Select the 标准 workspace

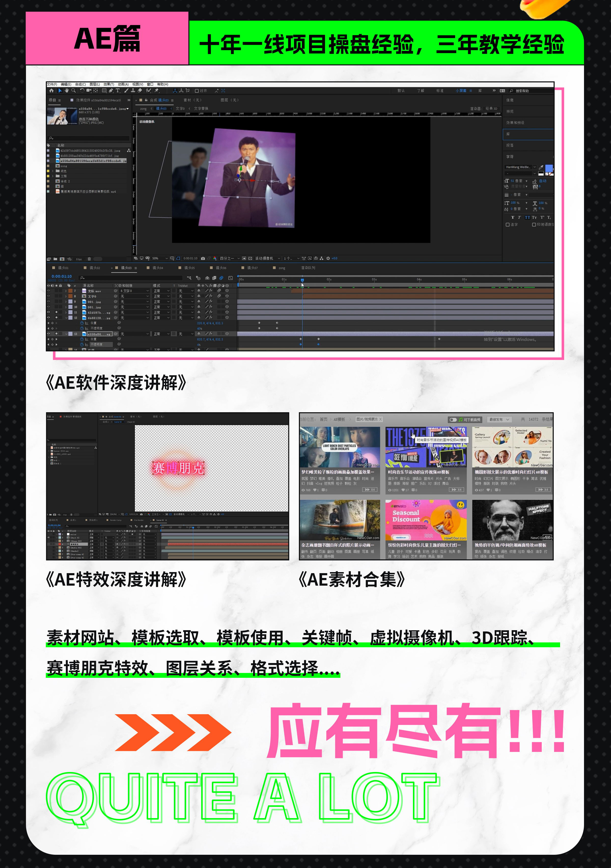pyautogui.click(x=440, y=91)
